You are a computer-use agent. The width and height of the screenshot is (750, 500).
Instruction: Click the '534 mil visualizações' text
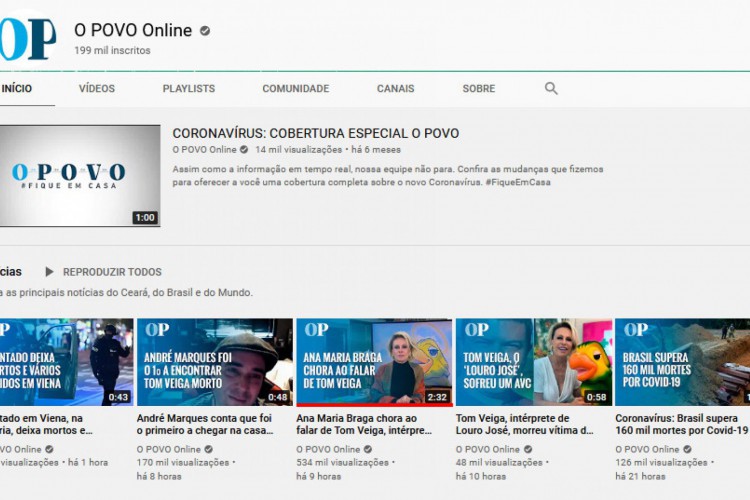click(342, 462)
